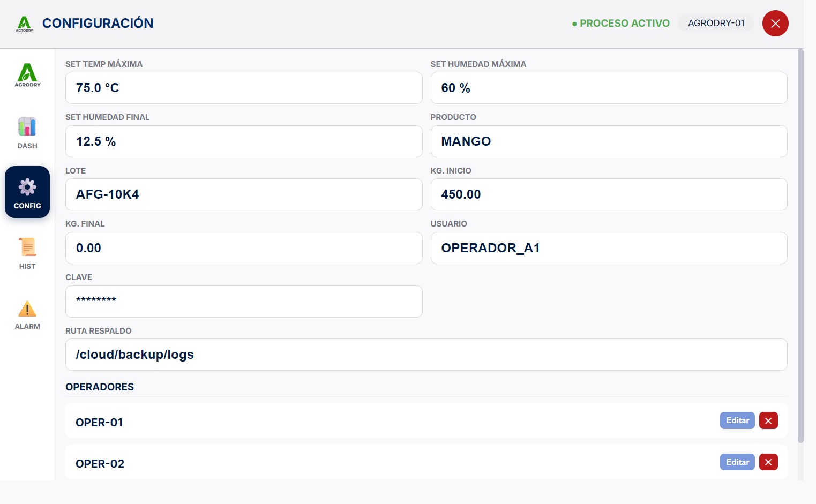816x504 pixels.
Task: Click the Proceso Activo status indicator
Action: 621,24
